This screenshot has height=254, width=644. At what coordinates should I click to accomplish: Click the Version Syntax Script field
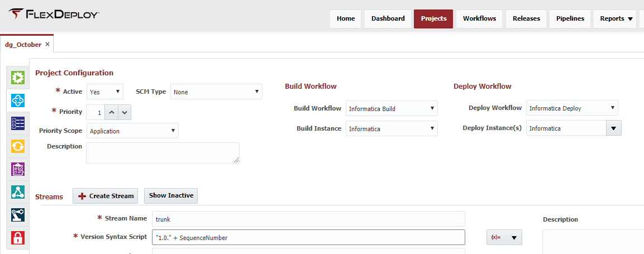click(308, 237)
